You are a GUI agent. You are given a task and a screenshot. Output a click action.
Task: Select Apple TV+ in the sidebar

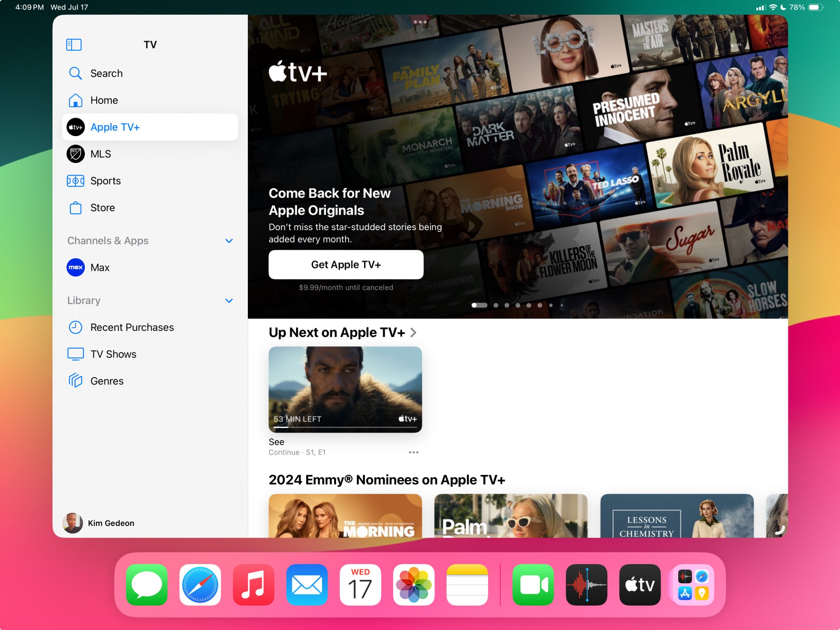click(x=115, y=127)
